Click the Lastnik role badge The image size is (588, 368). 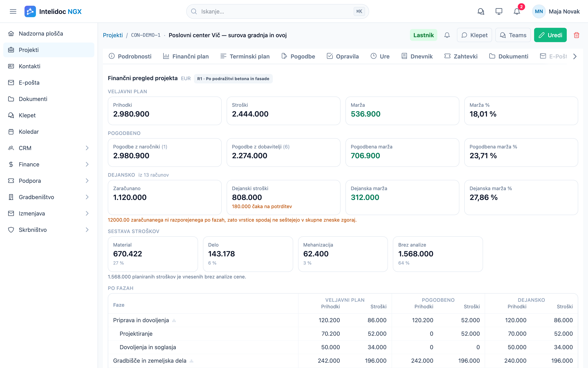423,35
